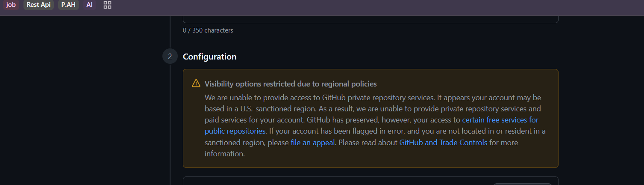The width and height of the screenshot is (644, 185).
Task: Open the grid tab groups icon
Action: click(108, 5)
